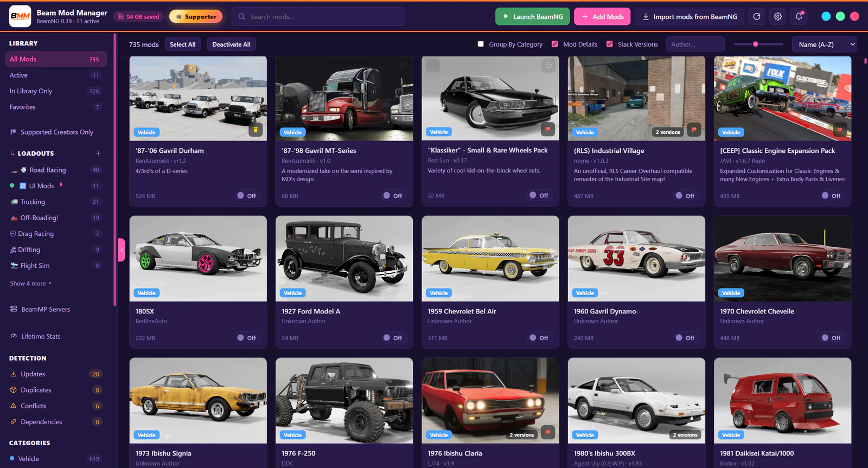Click the Patreon icon on Klassiker Wheels card

point(548,129)
